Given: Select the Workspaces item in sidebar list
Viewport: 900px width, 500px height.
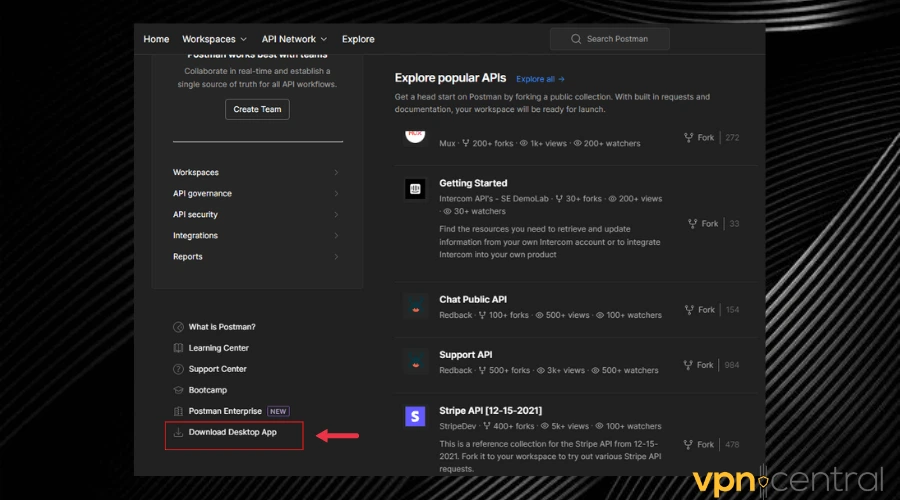Looking at the screenshot, I should [196, 172].
